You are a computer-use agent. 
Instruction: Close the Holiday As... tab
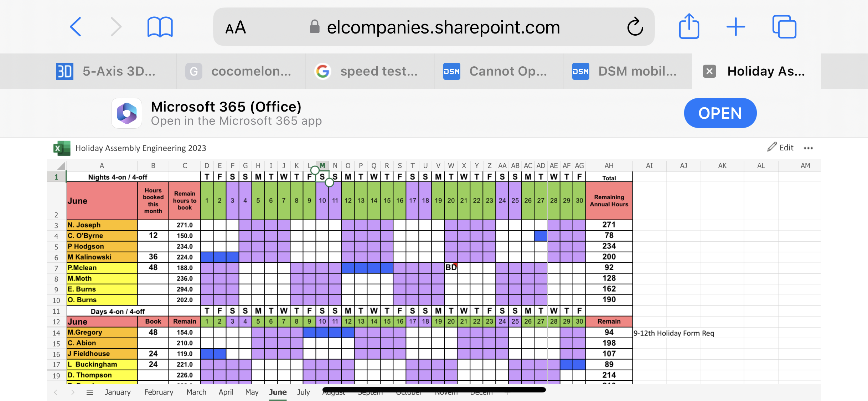coord(709,71)
